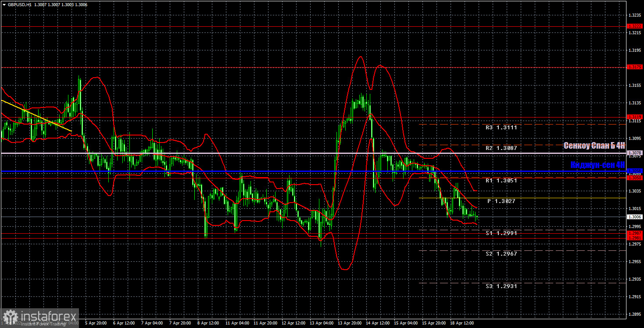Click the 1.2955 price scale value
The width and height of the screenshot is (644, 328).
(x=635, y=261)
